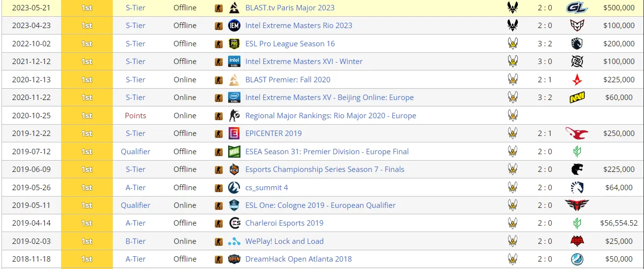Screen dimensions: 644x269
Task: Click the Team Liquid logo in ESL Pro League row
Action: [577, 43]
